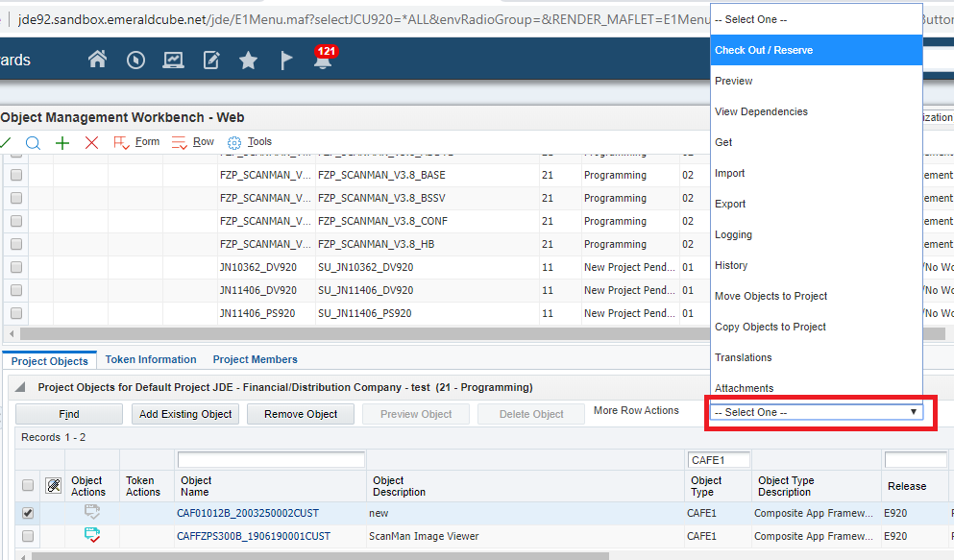954x560 pixels.
Task: Check the FZP_SCANMAN_V3.8_HB row checkbox
Action: pyautogui.click(x=16, y=244)
